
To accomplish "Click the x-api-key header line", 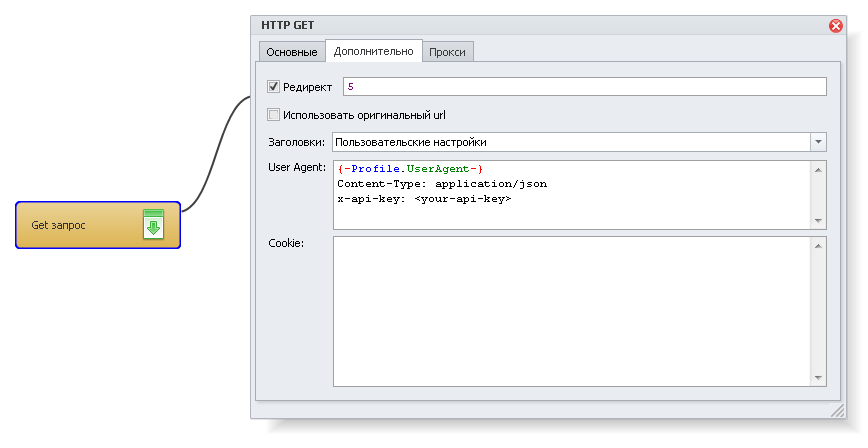I will tap(424, 199).
